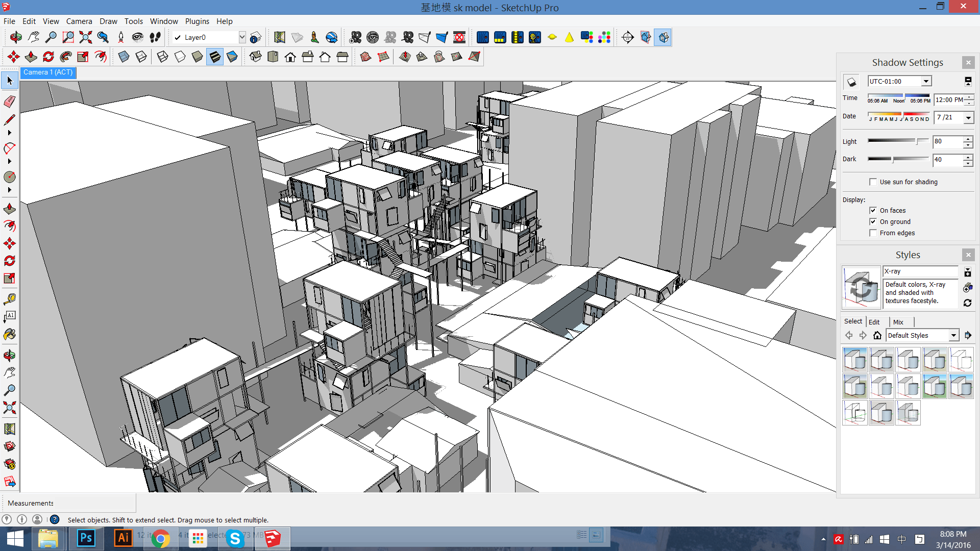Go to styles home In Model button
Image resolution: width=980 pixels, height=551 pixels.
pyautogui.click(x=877, y=335)
